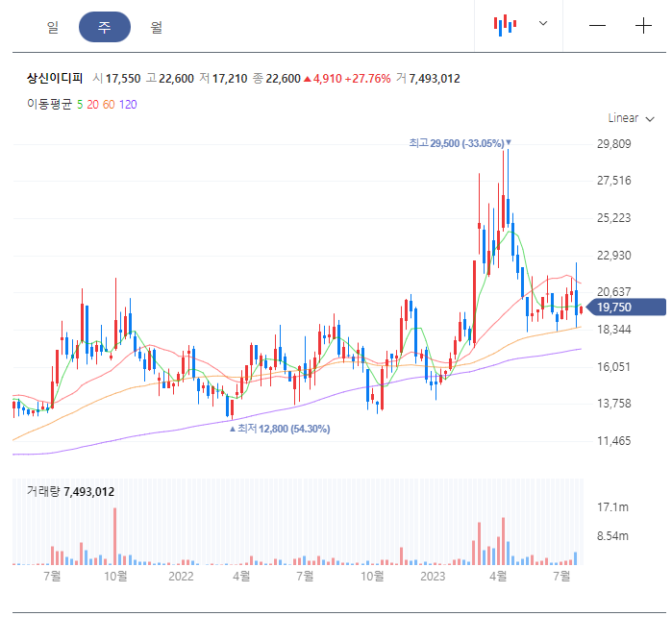
Task: Click the 2022 label on time axis
Action: point(181,577)
